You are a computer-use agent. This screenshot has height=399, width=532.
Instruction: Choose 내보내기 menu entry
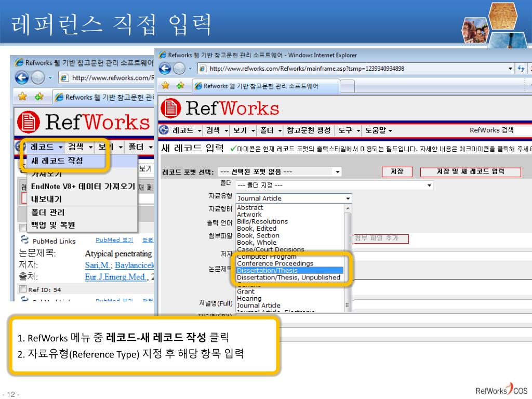[x=46, y=199]
